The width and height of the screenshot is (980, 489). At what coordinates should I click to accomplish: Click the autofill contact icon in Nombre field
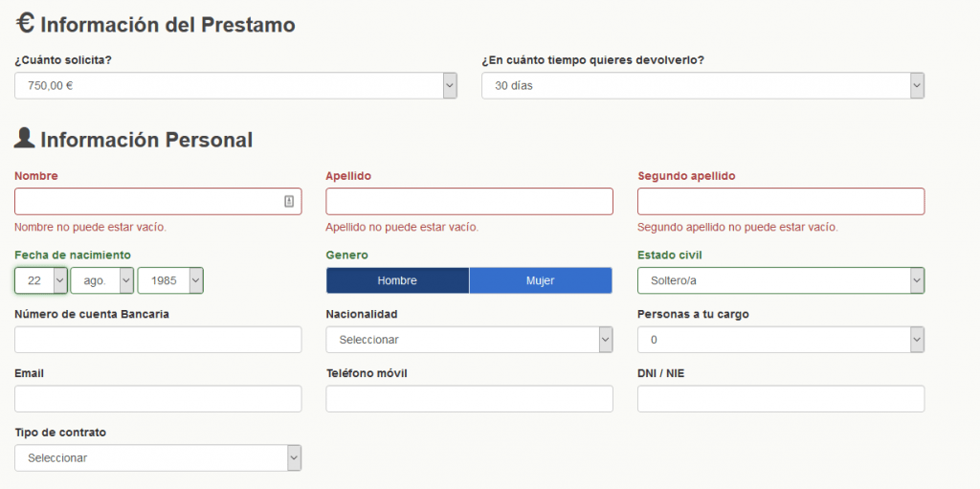[x=289, y=201]
